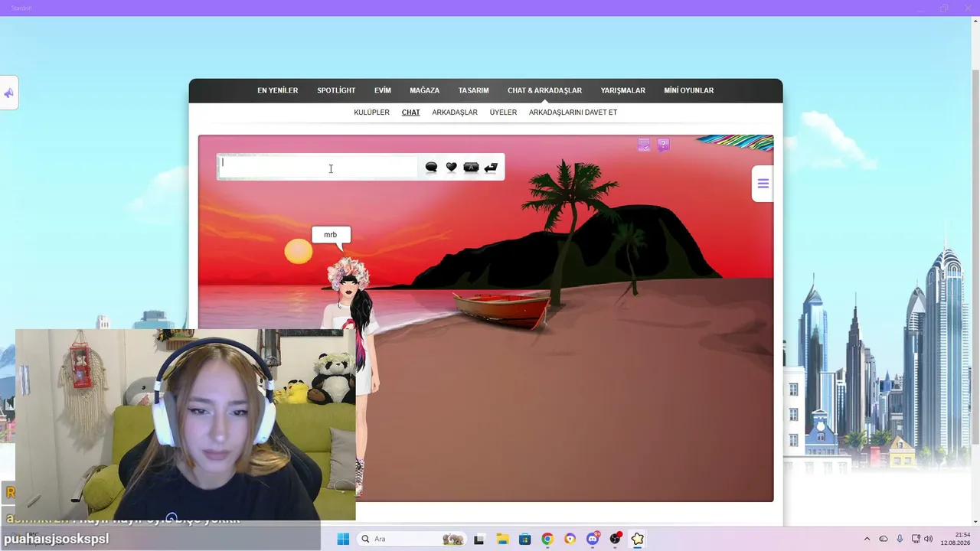Viewport: 980px width, 551px height.
Task: Open the purple chat checklist icon
Action: (x=644, y=145)
